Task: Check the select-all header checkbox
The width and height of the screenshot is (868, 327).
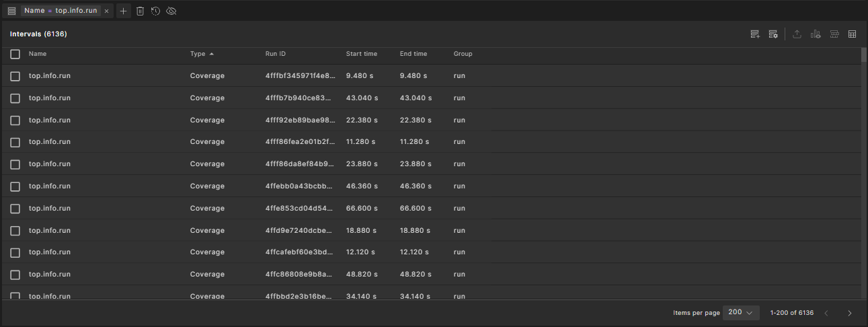Action: (x=15, y=54)
